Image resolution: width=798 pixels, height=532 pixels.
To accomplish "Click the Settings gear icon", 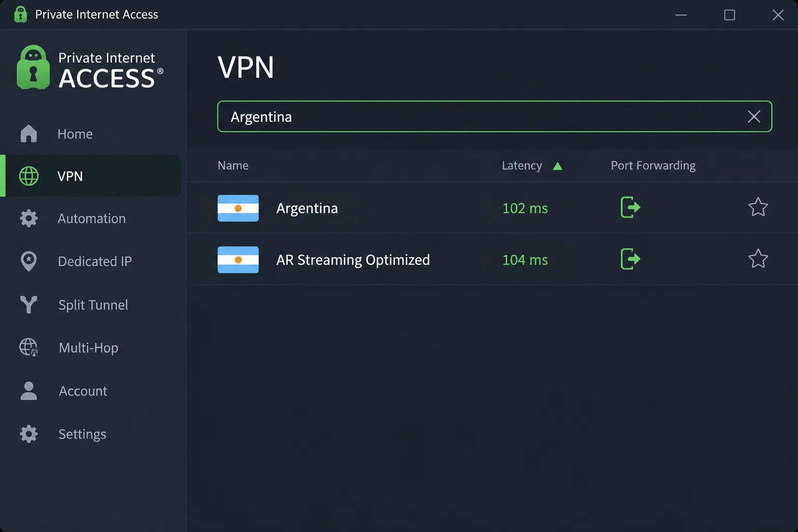I will (29, 434).
